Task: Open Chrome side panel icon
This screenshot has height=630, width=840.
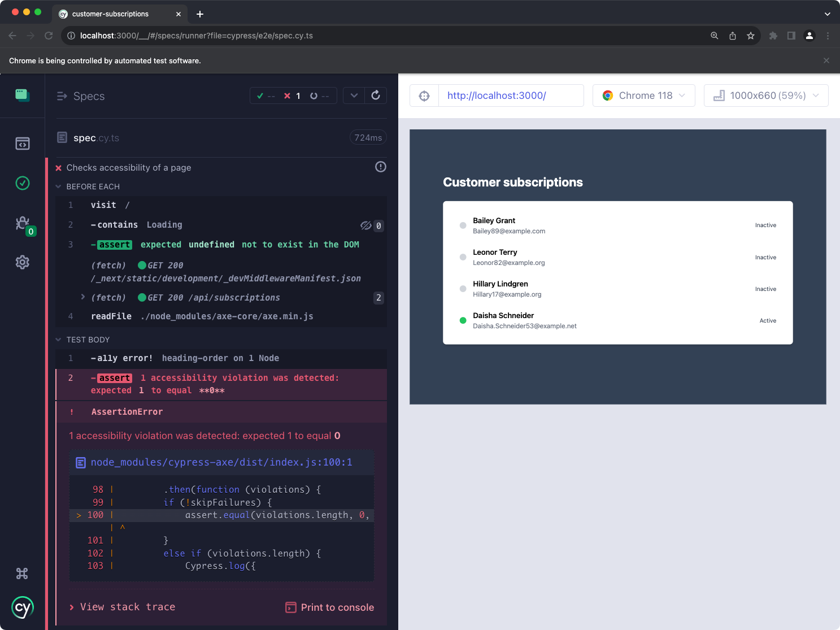Action: [791, 36]
